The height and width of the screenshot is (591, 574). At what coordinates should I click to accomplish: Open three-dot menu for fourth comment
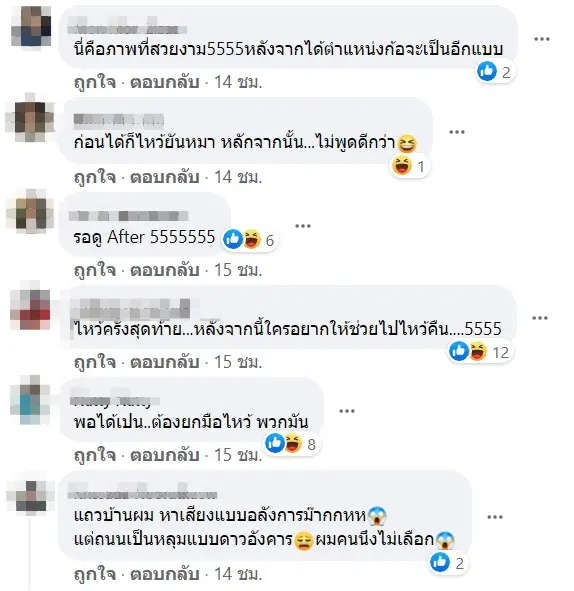click(540, 318)
